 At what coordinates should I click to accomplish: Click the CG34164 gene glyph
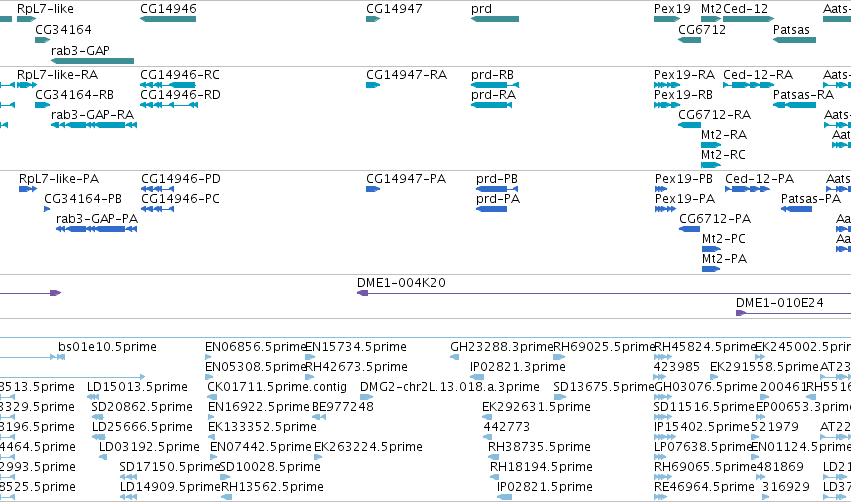coord(42,40)
